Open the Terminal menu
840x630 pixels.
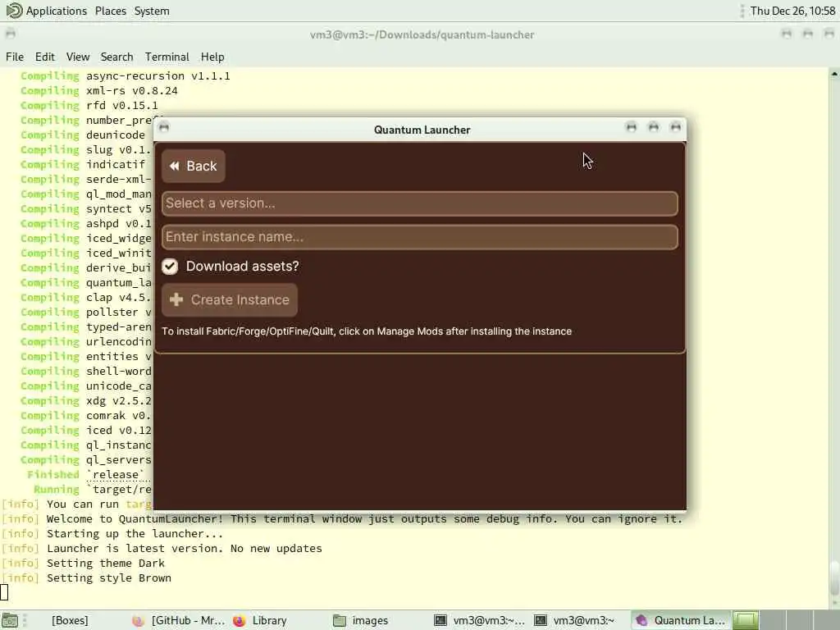pyautogui.click(x=167, y=57)
